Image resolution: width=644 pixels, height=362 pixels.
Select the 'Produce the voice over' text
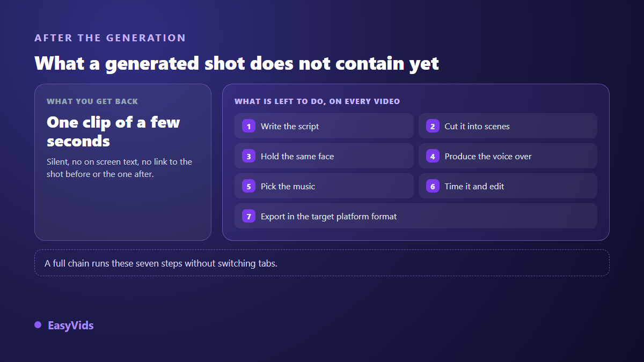point(488,157)
